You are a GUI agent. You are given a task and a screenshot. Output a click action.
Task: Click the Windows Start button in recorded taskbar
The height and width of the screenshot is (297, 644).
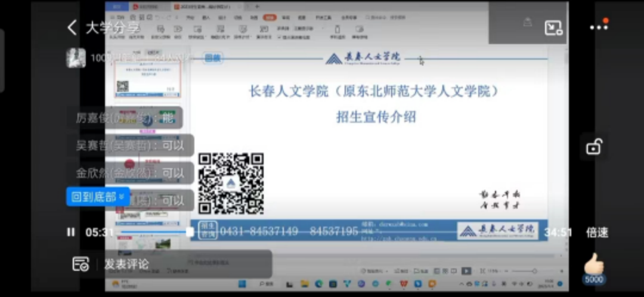242,284
